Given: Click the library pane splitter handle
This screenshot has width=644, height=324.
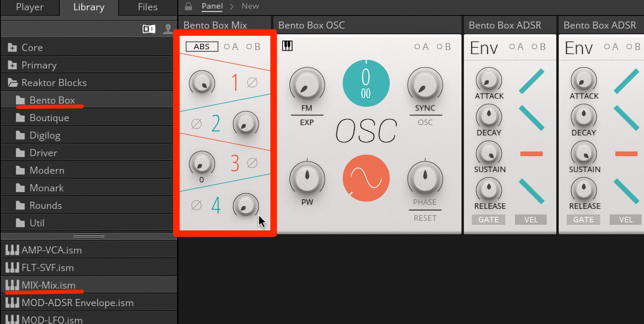Looking at the screenshot, I should pyautogui.click(x=89, y=236).
